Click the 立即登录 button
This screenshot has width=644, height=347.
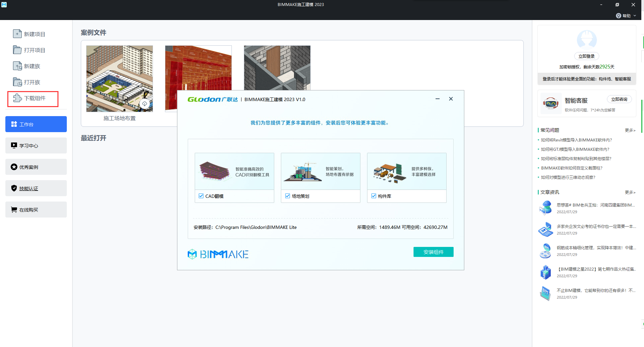pos(587,56)
